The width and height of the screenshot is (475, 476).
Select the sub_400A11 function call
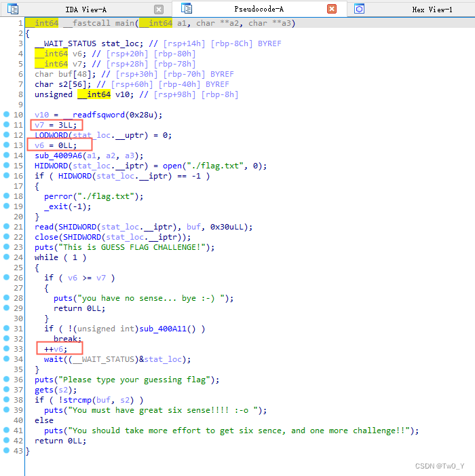click(x=163, y=329)
